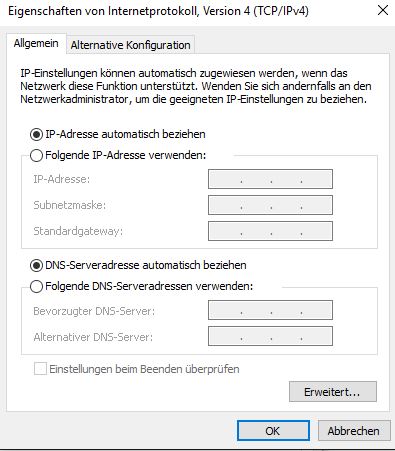Click the IP-Adresse: label text
This screenshot has width=395, height=451.
[62, 179]
